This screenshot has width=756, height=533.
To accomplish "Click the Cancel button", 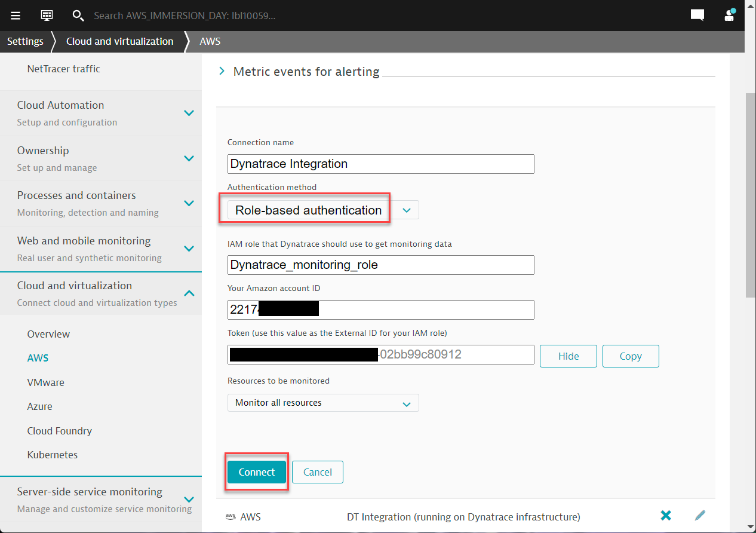I will point(317,472).
